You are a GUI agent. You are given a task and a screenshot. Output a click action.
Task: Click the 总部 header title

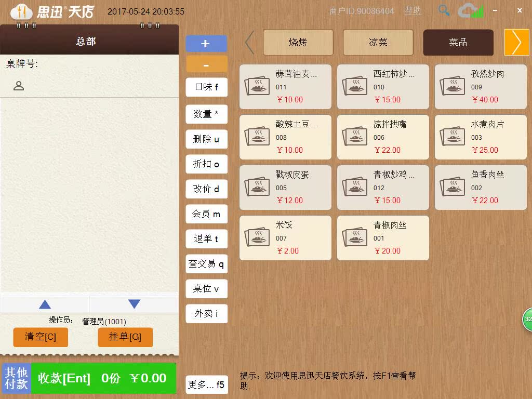click(86, 42)
